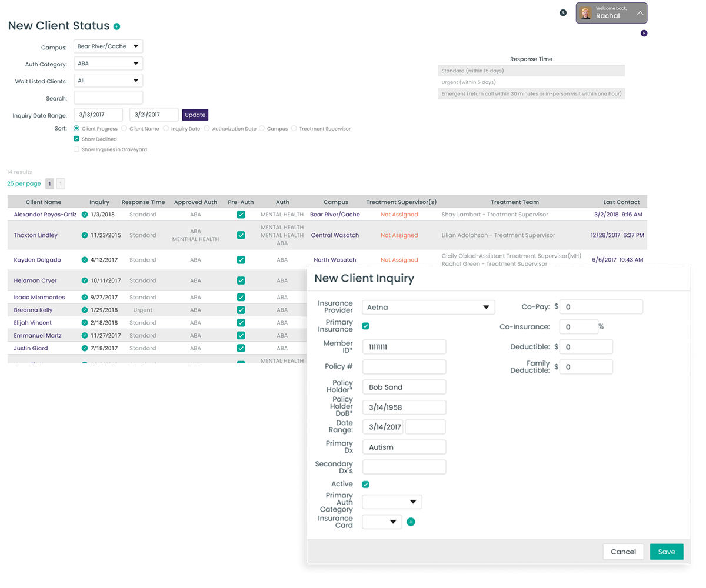This screenshot has height=588, width=706.
Task: Click the purple arrow icon below the profile
Action: [x=644, y=34]
